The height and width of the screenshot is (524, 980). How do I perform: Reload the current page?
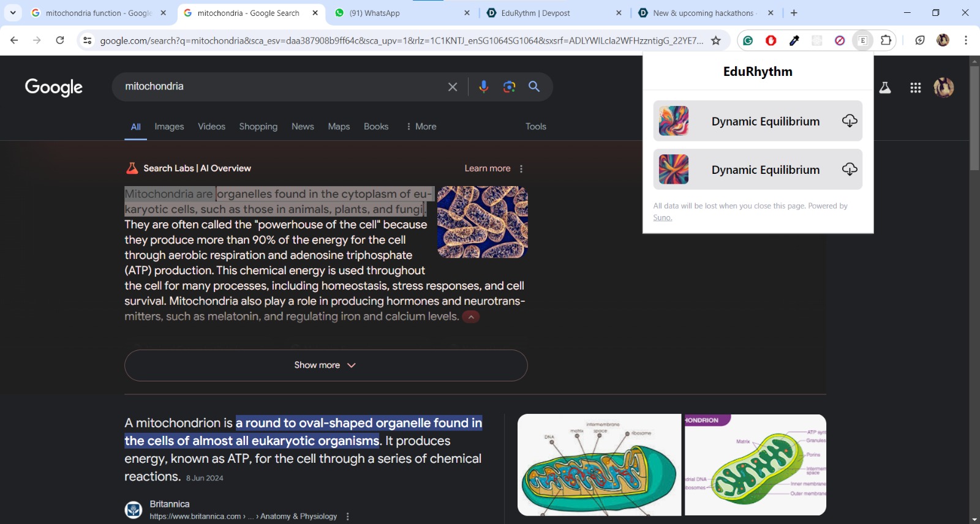(x=60, y=40)
